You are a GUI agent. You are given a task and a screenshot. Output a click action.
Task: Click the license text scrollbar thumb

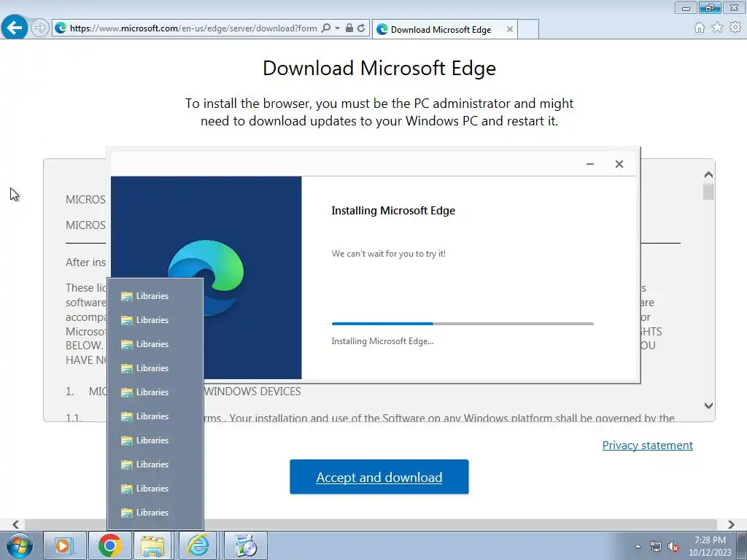(708, 192)
